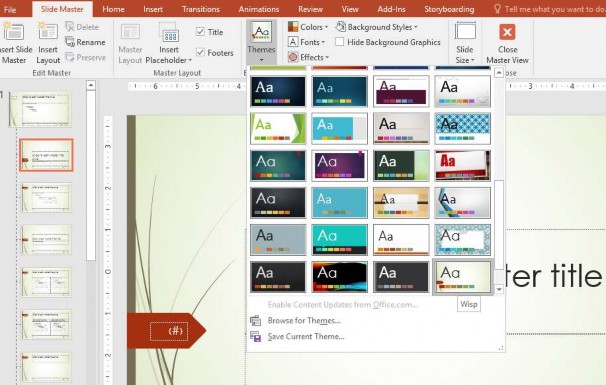The width and height of the screenshot is (606, 385).
Task: Select the slide master thumbnail numbered 1
Action: pyautogui.click(x=40, y=109)
